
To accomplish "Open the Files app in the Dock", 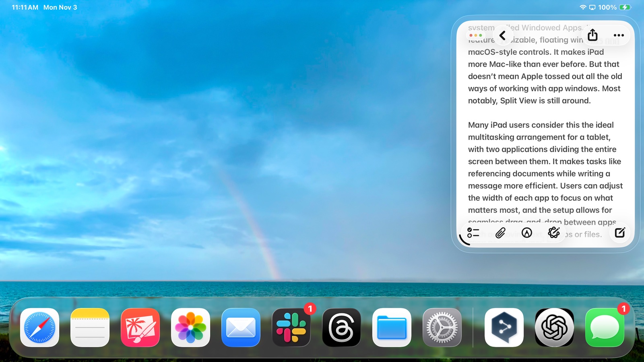I will pos(392,327).
